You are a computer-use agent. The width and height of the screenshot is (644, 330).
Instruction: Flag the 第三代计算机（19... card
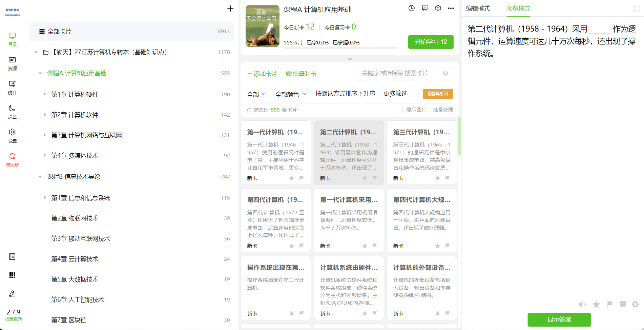click(448, 178)
